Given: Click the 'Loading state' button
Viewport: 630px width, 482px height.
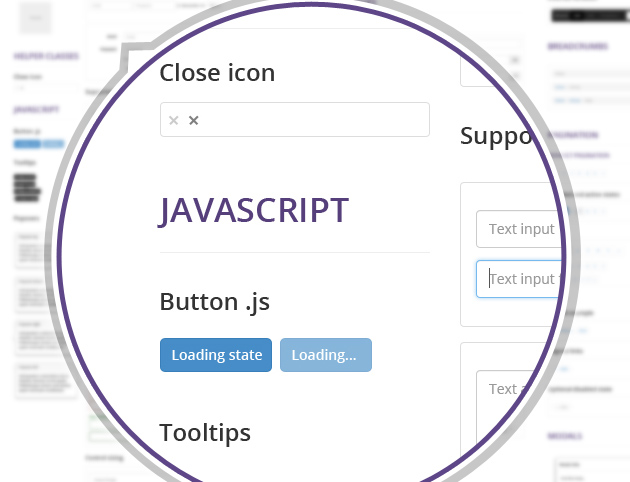Looking at the screenshot, I should point(216,355).
